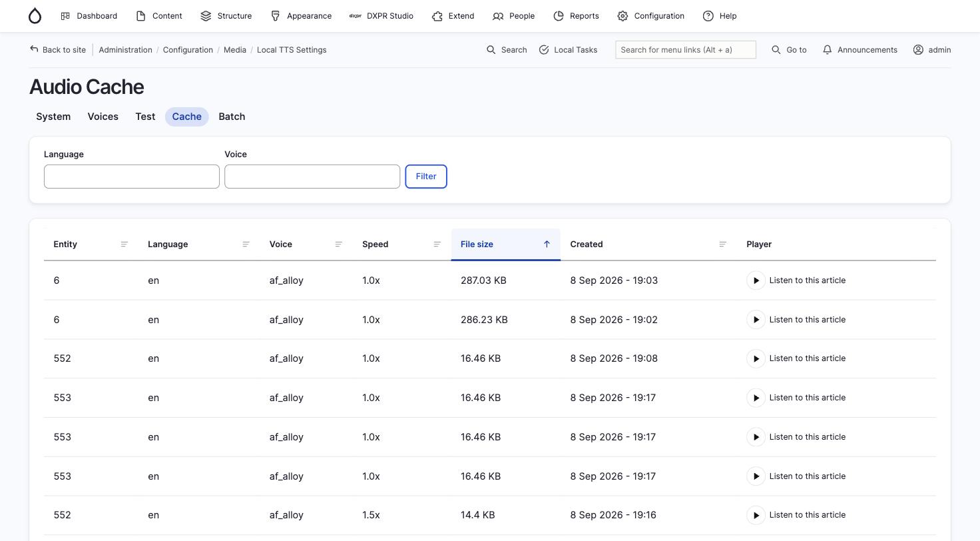980x541 pixels.
Task: Focus the menu links search field
Action: coord(686,50)
